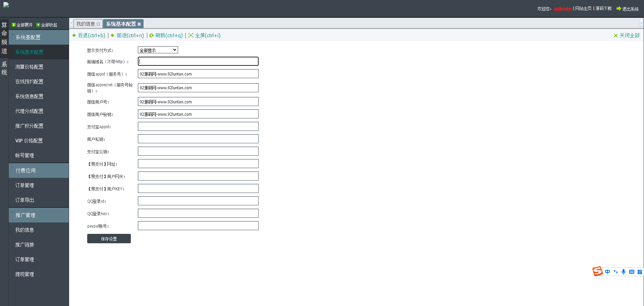Click the microphone voice input icon
Screen dimensions: 644x306
[x=624, y=272]
